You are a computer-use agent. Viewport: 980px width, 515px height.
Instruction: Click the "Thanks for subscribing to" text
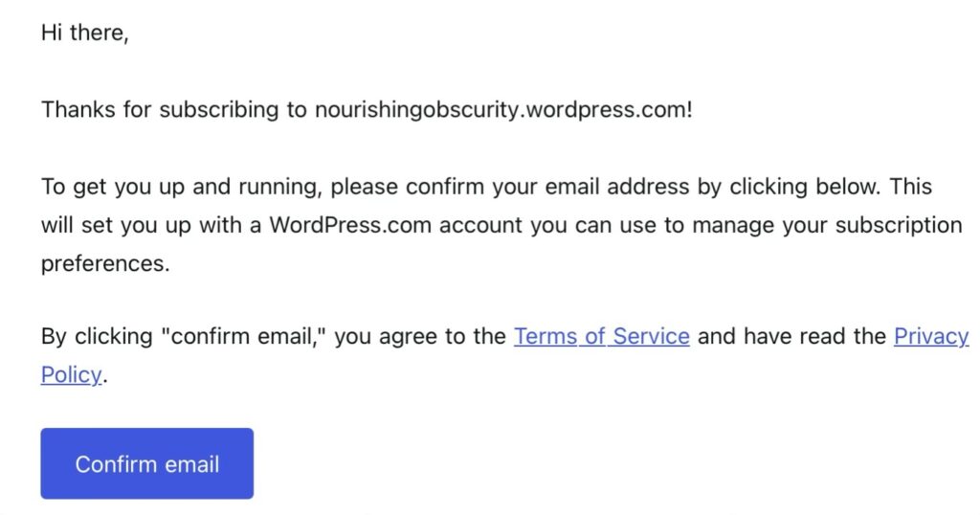tap(173, 109)
